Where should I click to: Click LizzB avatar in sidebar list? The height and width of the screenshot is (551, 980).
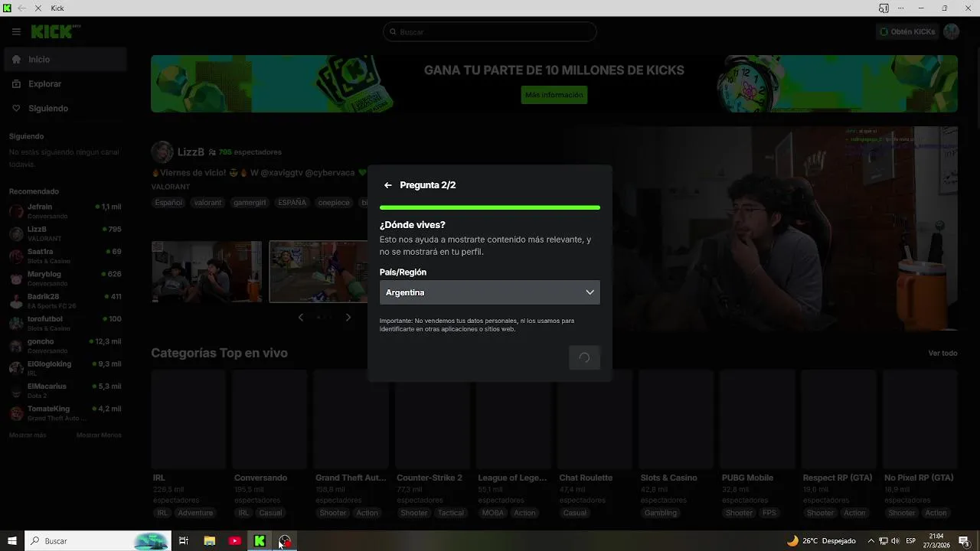coord(16,233)
